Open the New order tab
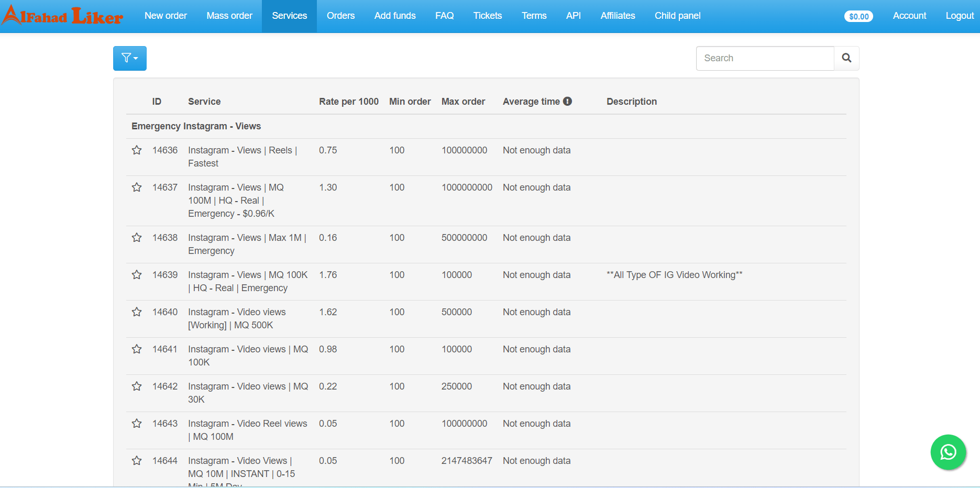 166,16
